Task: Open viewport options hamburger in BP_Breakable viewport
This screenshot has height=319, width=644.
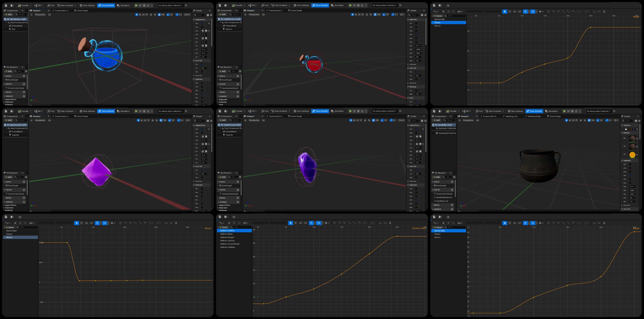Action: (460, 120)
